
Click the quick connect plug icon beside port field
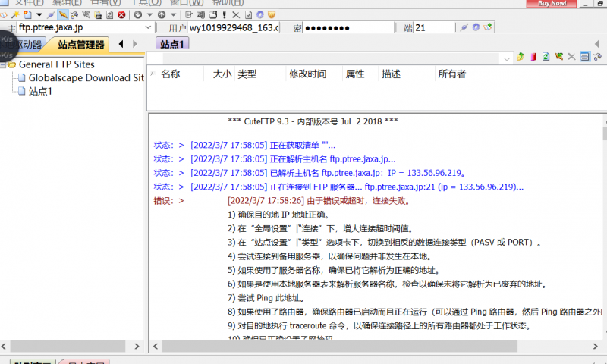464,28
